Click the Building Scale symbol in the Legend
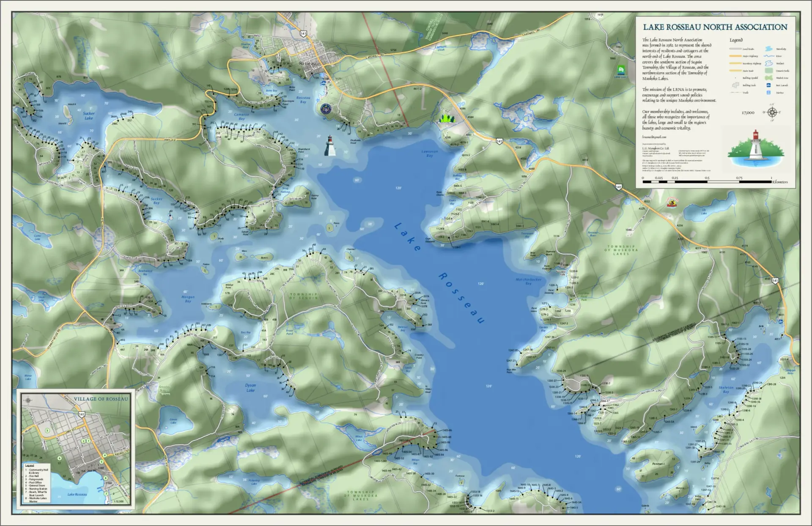The height and width of the screenshot is (526, 812). click(x=735, y=85)
